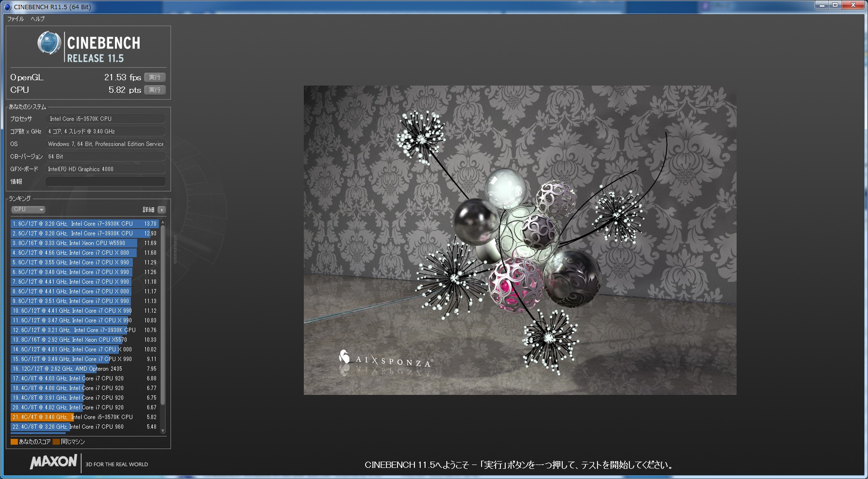Select rank 15 row scoring 9.11
The image size is (868, 479).
[x=85, y=359]
